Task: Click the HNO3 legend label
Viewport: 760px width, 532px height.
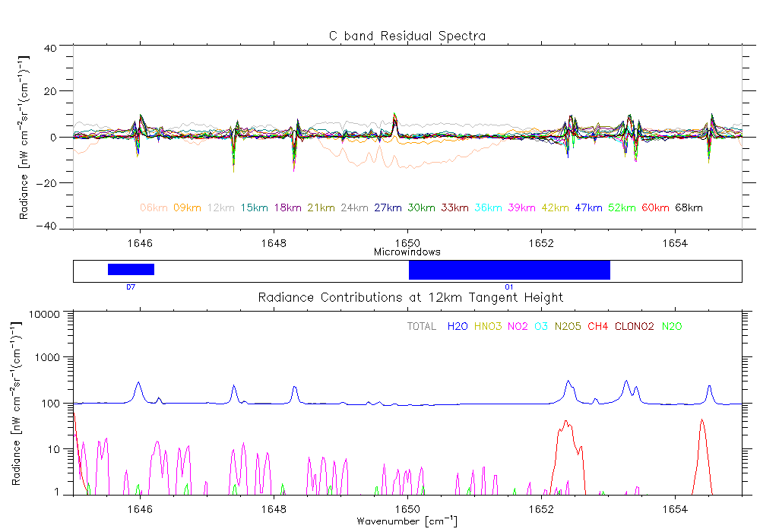Action: pyautogui.click(x=488, y=327)
